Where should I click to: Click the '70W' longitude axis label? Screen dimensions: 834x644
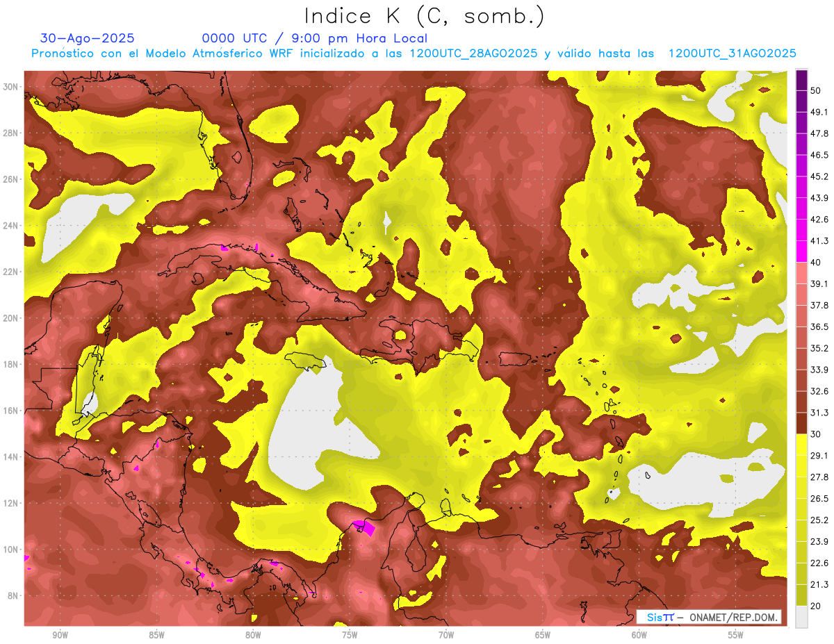point(446,634)
